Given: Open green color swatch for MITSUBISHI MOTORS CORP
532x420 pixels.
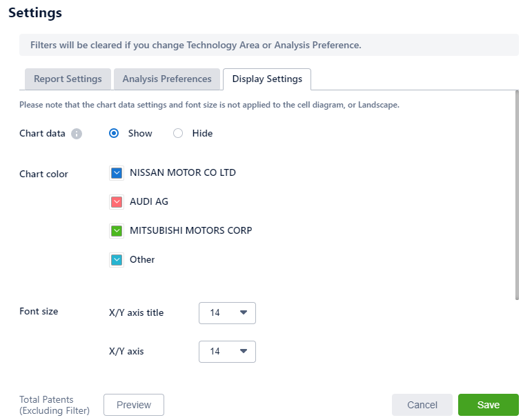Looking at the screenshot, I should click(x=116, y=231).
